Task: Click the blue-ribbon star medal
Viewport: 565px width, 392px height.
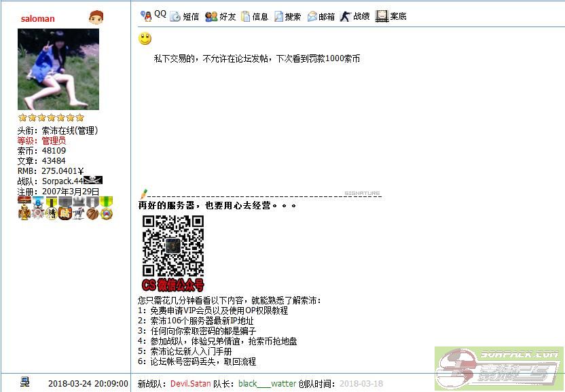Action: click(x=38, y=209)
